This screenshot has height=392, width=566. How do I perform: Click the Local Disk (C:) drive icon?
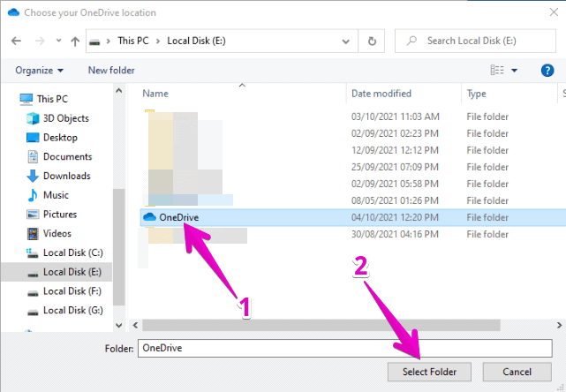click(x=33, y=253)
